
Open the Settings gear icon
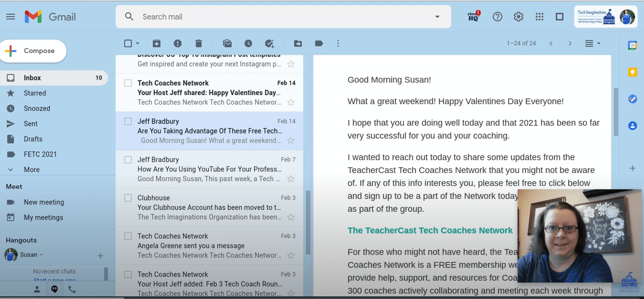click(518, 17)
